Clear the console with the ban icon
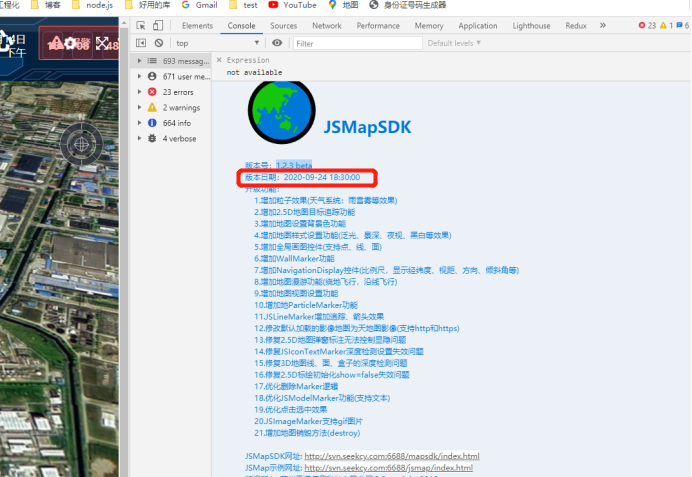Image resolution: width=692 pixels, height=477 pixels. (x=159, y=43)
